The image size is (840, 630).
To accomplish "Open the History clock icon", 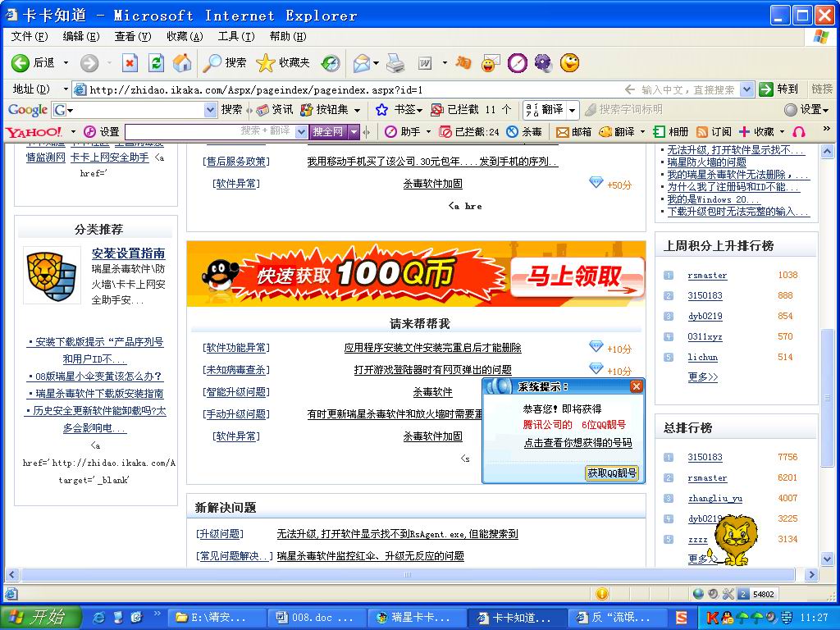I will [x=331, y=63].
